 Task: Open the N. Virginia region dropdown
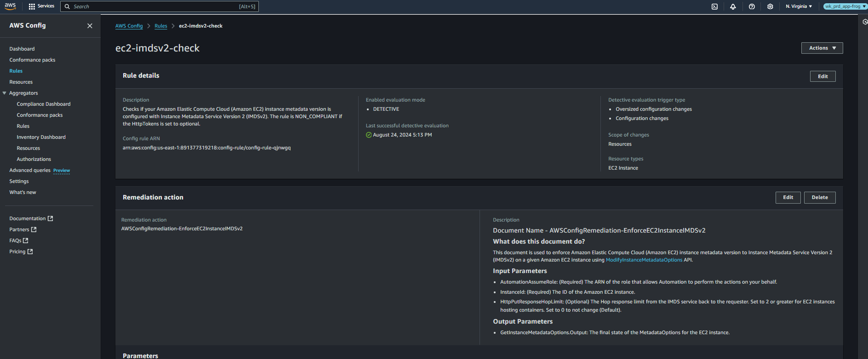click(799, 6)
